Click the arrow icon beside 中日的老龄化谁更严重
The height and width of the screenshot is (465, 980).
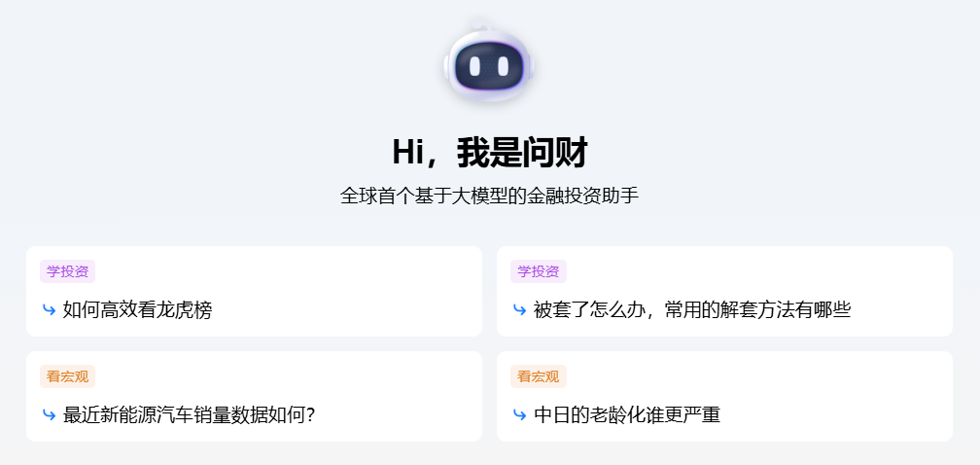click(x=519, y=414)
